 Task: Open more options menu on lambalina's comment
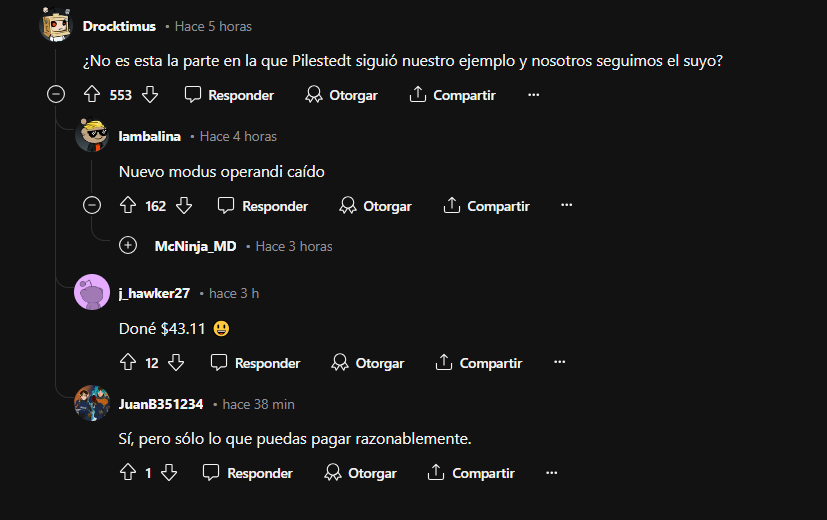[x=567, y=206]
